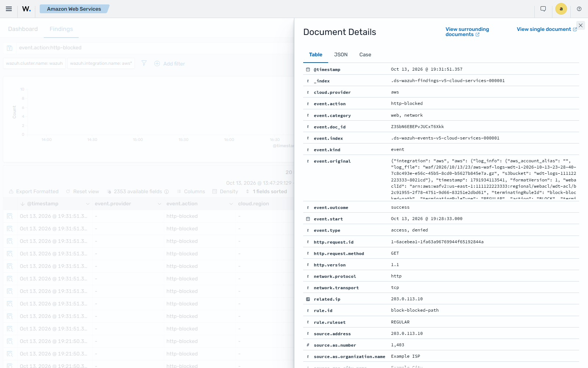Screen dimensions: 588x368
Task: Close the Document Details flyout
Action: tap(581, 25)
